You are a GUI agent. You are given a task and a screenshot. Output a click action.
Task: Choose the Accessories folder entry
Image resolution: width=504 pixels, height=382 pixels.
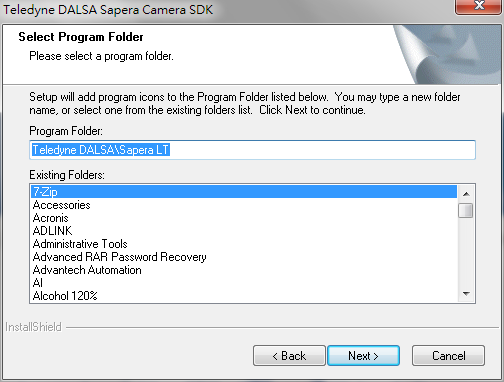click(x=244, y=205)
